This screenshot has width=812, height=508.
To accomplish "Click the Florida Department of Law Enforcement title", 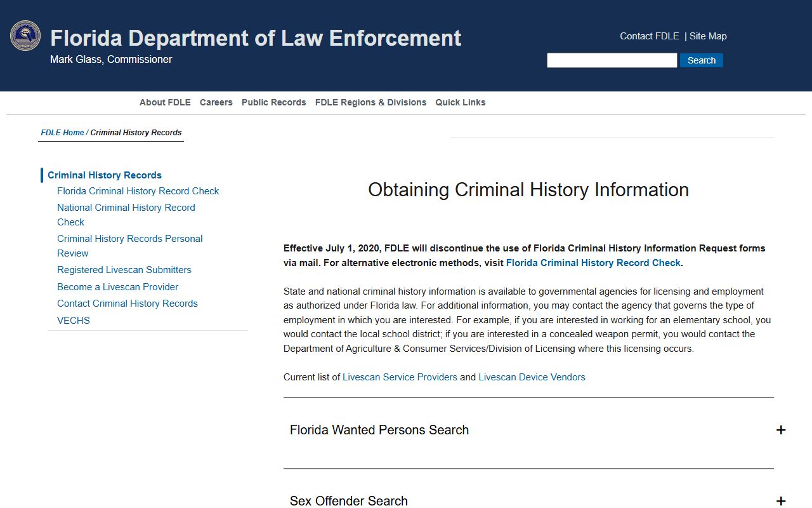I will coord(256,38).
